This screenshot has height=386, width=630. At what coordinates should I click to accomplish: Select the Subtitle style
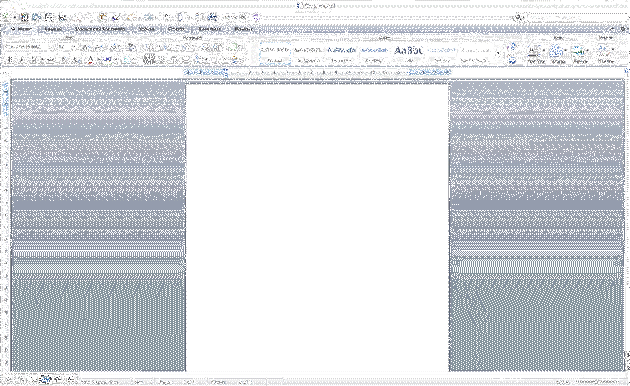point(442,54)
